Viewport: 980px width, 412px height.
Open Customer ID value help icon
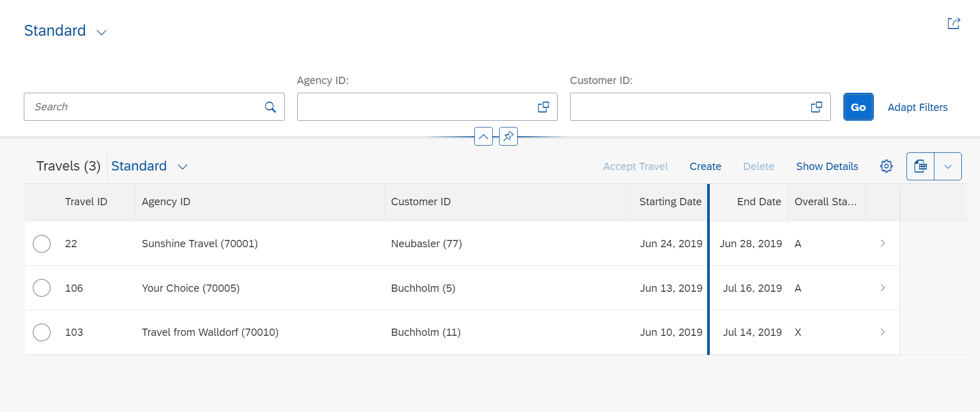point(816,107)
